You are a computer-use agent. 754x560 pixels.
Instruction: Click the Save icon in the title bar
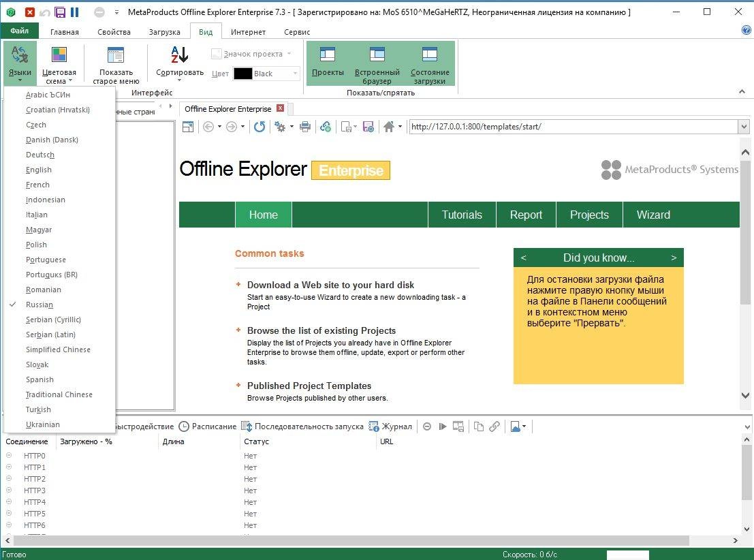coord(60,12)
